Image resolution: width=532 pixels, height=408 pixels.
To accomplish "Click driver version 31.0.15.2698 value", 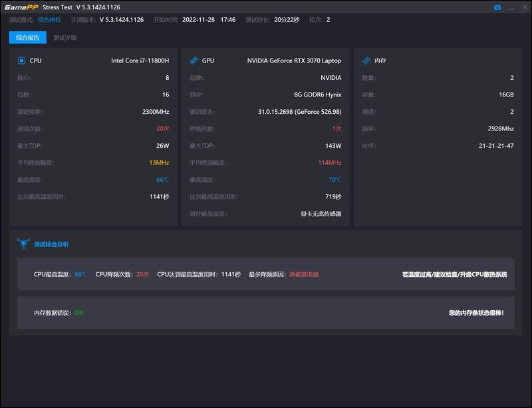I will [300, 111].
